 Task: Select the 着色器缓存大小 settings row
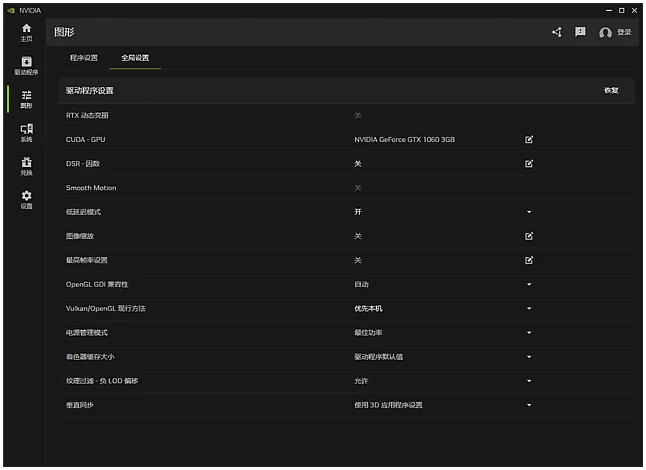tap(300, 357)
